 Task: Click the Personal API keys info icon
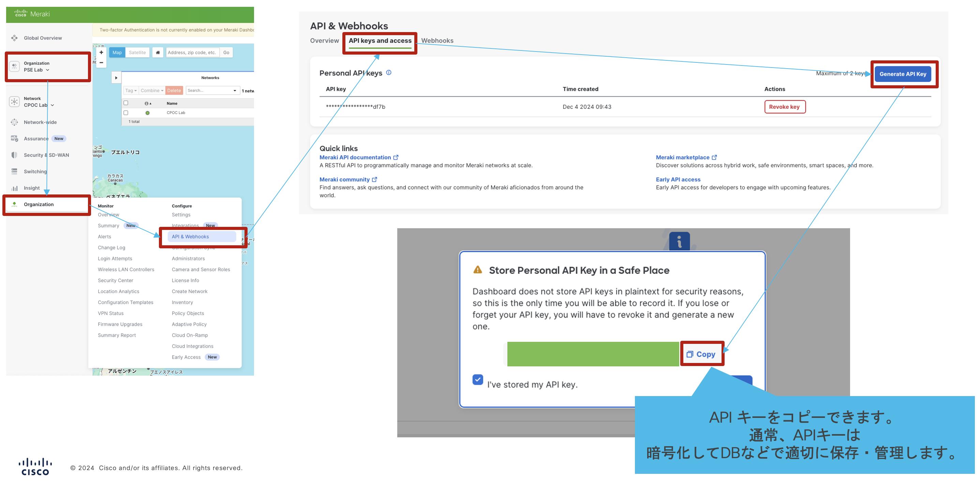coord(388,73)
